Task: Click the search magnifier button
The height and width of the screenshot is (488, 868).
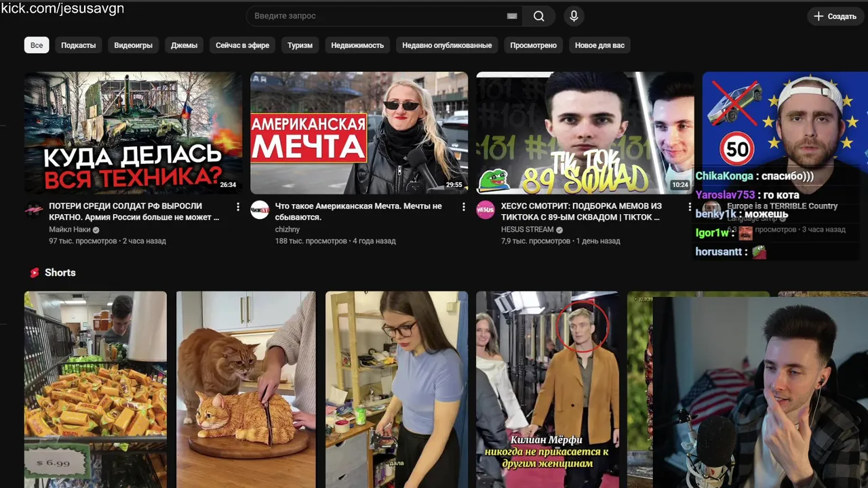Action: (x=538, y=16)
